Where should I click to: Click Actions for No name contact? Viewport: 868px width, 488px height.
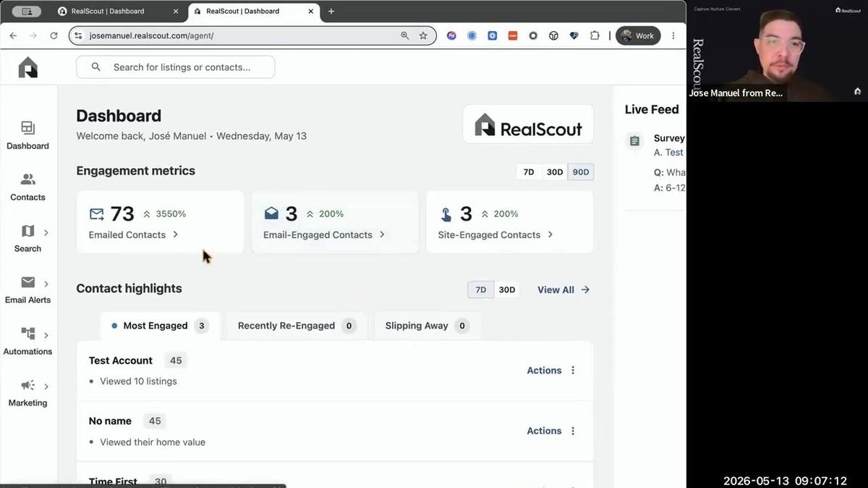tap(544, 431)
